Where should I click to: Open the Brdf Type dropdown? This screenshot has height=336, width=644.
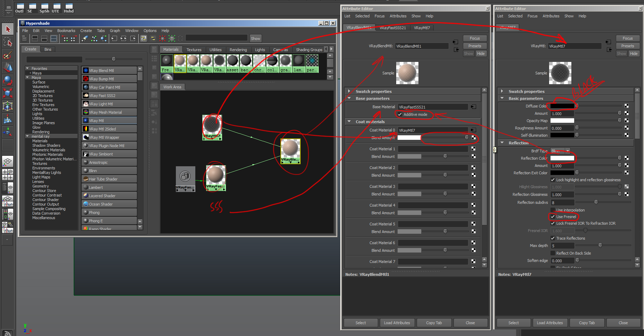[561, 151]
